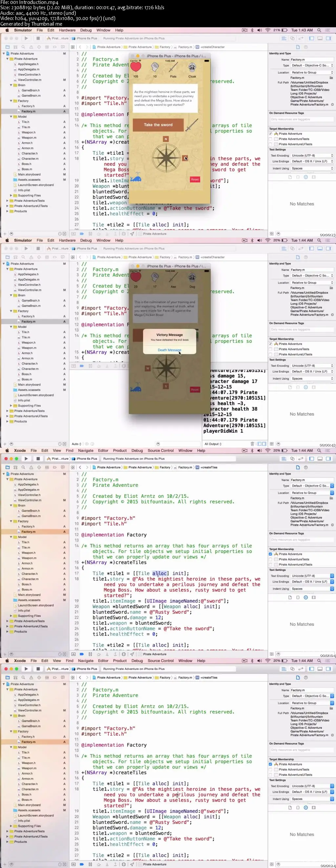Open the find navigator icon in third frame
Screen dimensions: 336x868
(23, 467)
